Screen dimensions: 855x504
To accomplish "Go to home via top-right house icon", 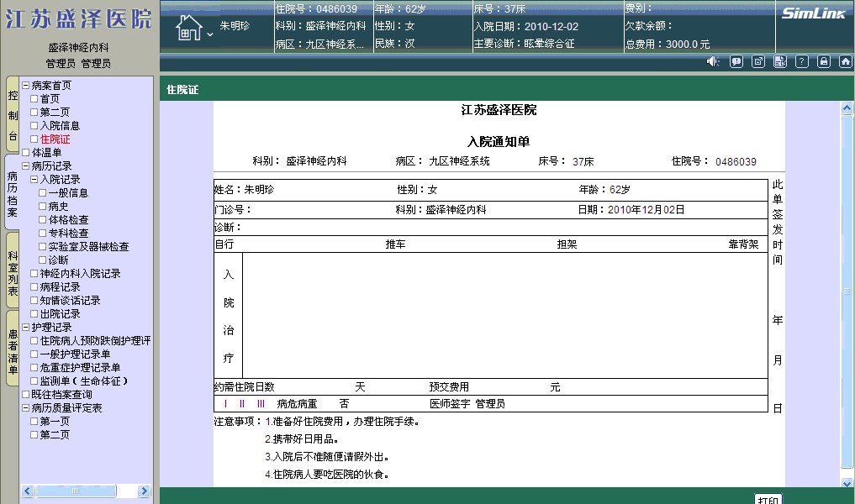I will [845, 61].
